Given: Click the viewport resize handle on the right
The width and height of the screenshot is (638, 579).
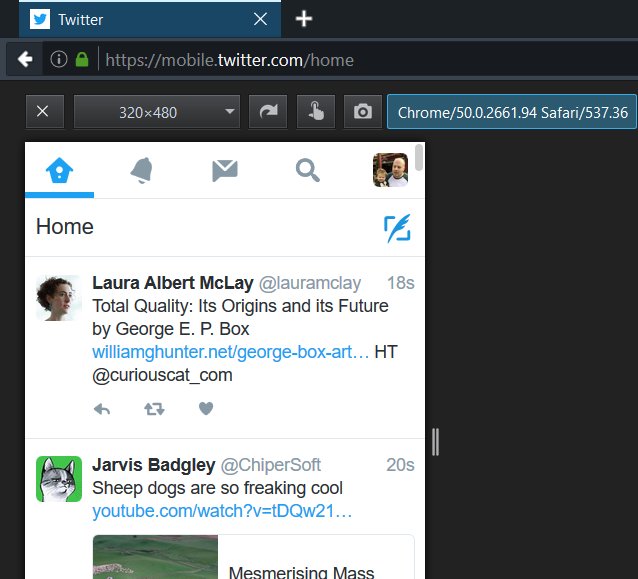Looking at the screenshot, I should tap(435, 442).
